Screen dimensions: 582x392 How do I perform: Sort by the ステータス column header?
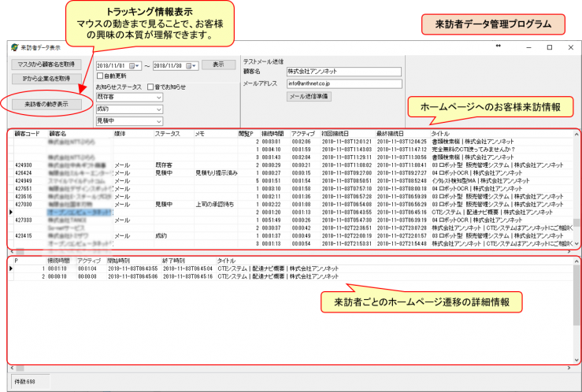click(x=168, y=134)
